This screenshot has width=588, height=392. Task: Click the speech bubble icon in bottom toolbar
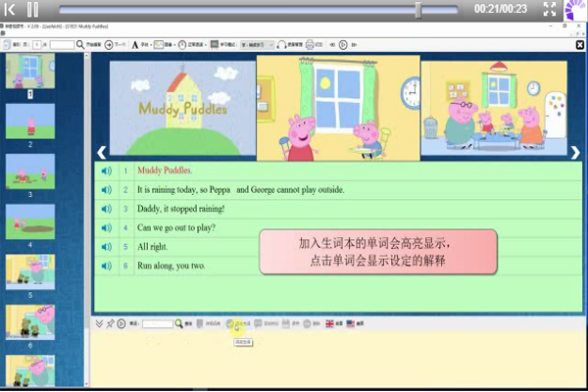coord(258,323)
